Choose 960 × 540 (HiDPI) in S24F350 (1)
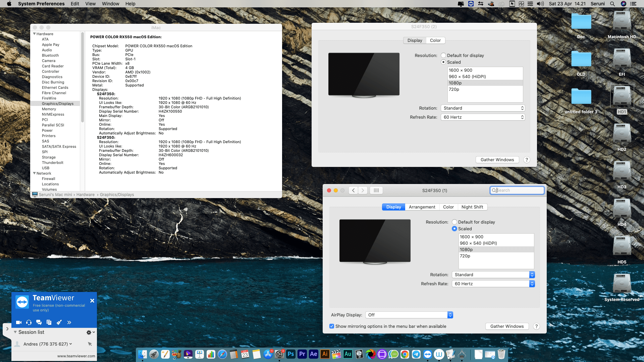Image resolution: width=644 pixels, height=362 pixels. (x=496, y=243)
